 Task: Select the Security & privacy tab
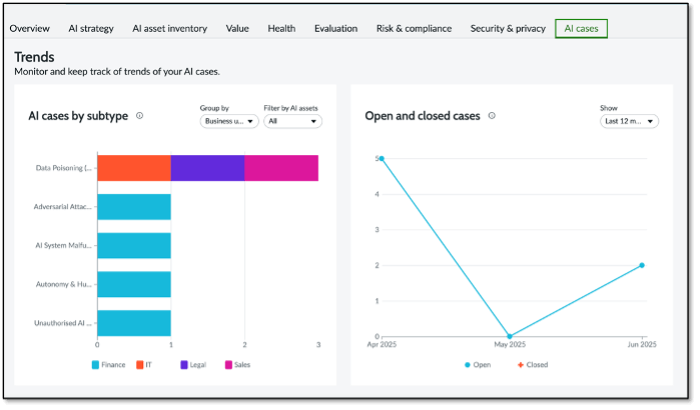coord(508,28)
